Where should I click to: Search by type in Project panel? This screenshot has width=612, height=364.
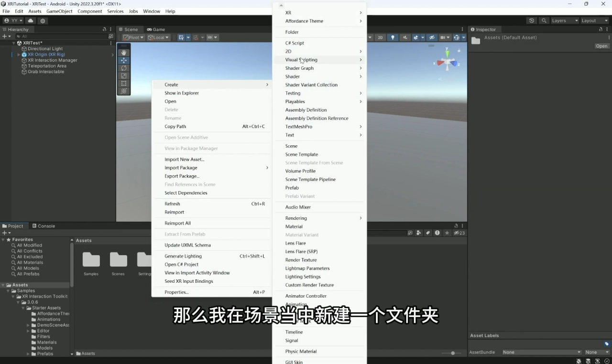click(x=419, y=233)
